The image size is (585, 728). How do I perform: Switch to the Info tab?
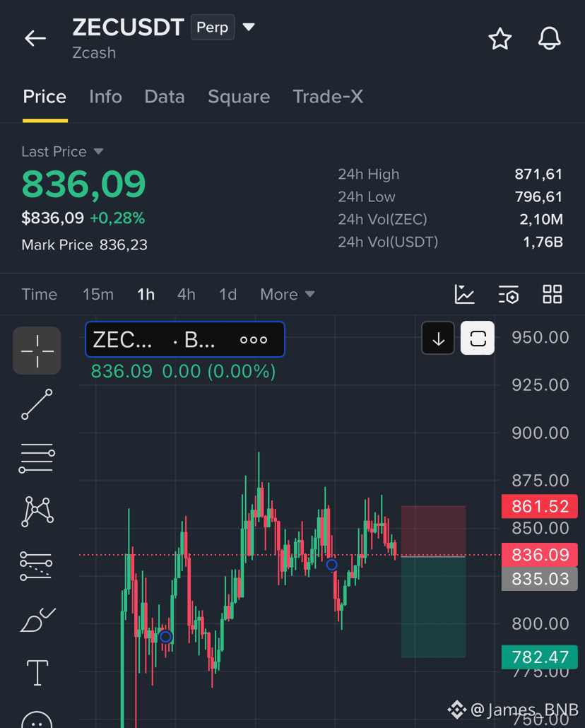click(x=105, y=97)
